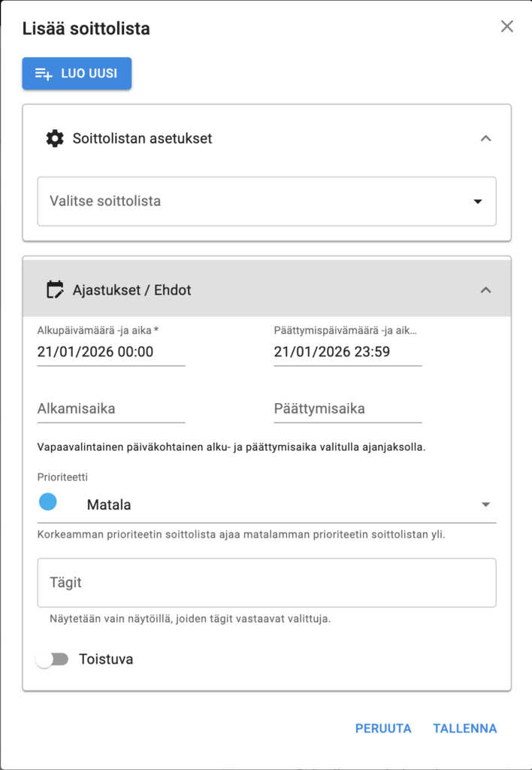Click the playlist-add icon in LUO UUSI
The image size is (532, 770).
(44, 74)
